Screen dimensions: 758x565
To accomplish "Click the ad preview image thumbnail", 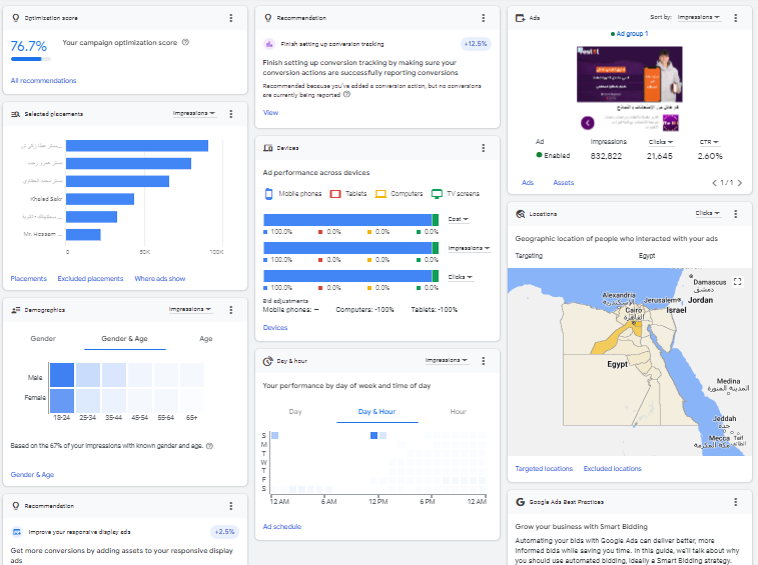I will [x=629, y=74].
